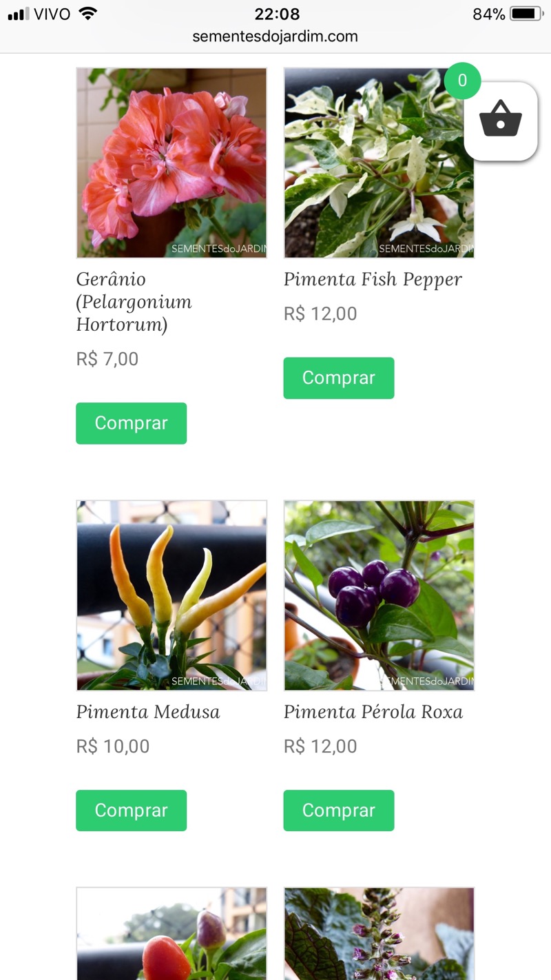
Task: Click Comprar under Gerânio
Action: pyautogui.click(x=131, y=423)
